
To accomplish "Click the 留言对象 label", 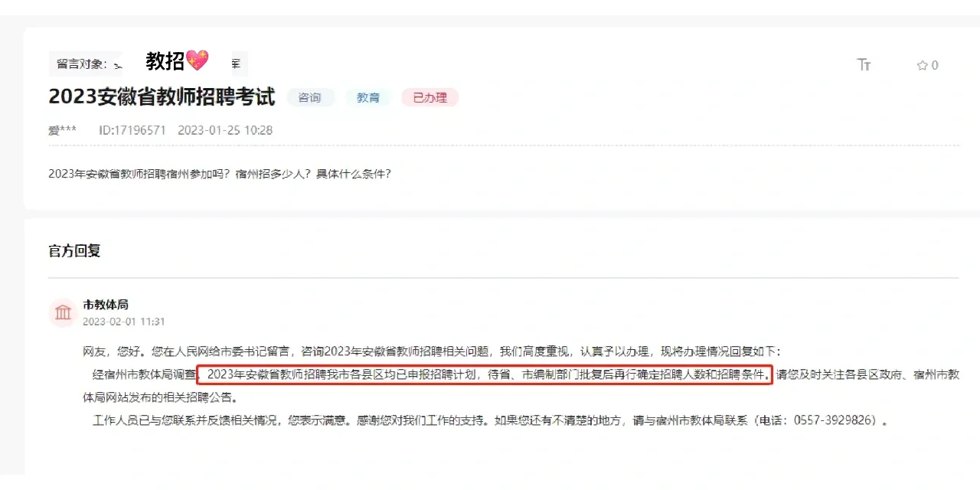I will tap(82, 64).
